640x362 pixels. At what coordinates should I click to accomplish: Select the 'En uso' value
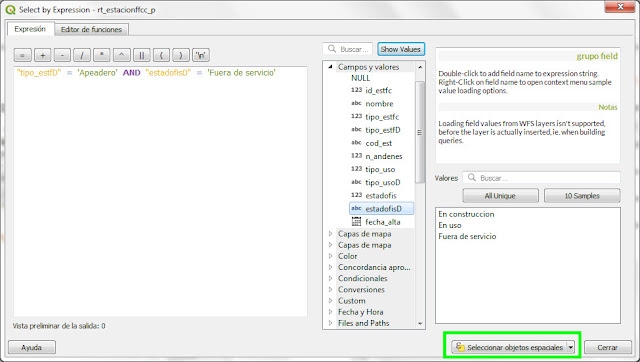pyautogui.click(x=450, y=225)
